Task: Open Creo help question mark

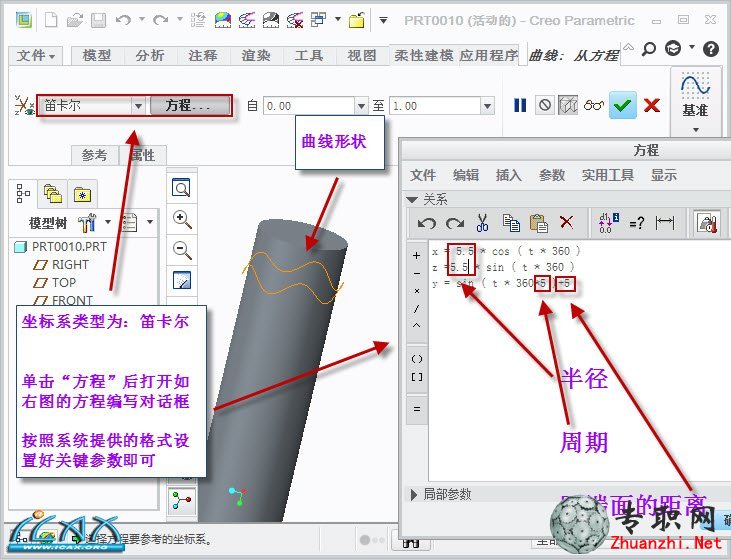Action: pyautogui.click(x=711, y=48)
